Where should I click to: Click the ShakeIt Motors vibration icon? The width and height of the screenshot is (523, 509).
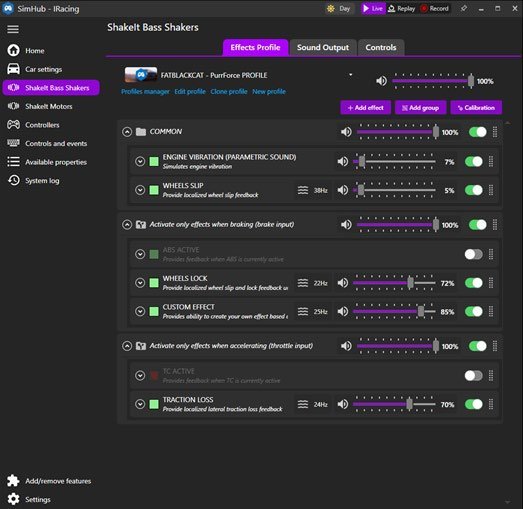(x=14, y=106)
